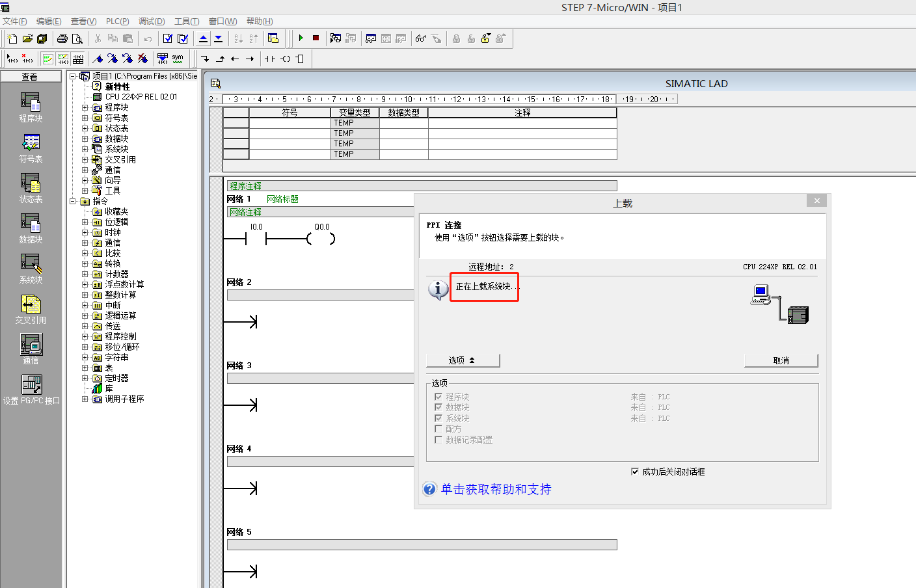Toggle the 数据记录配置 checkbox
The width and height of the screenshot is (916, 588).
coord(438,440)
